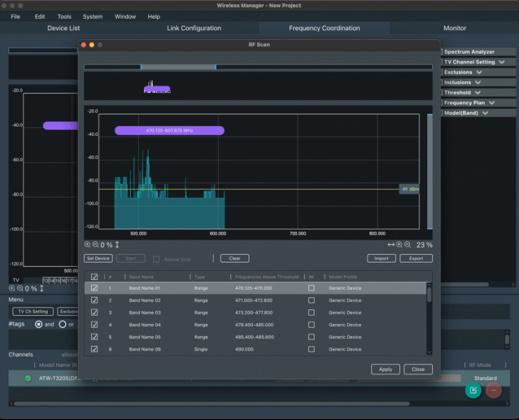Select the 'or' tags radio button
This screenshot has width=519, height=420.
click(x=62, y=324)
